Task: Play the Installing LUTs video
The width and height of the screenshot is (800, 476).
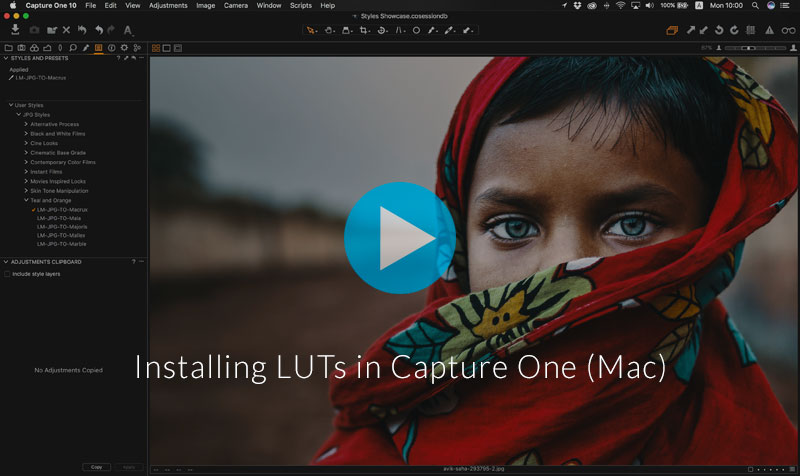Action: coord(399,238)
